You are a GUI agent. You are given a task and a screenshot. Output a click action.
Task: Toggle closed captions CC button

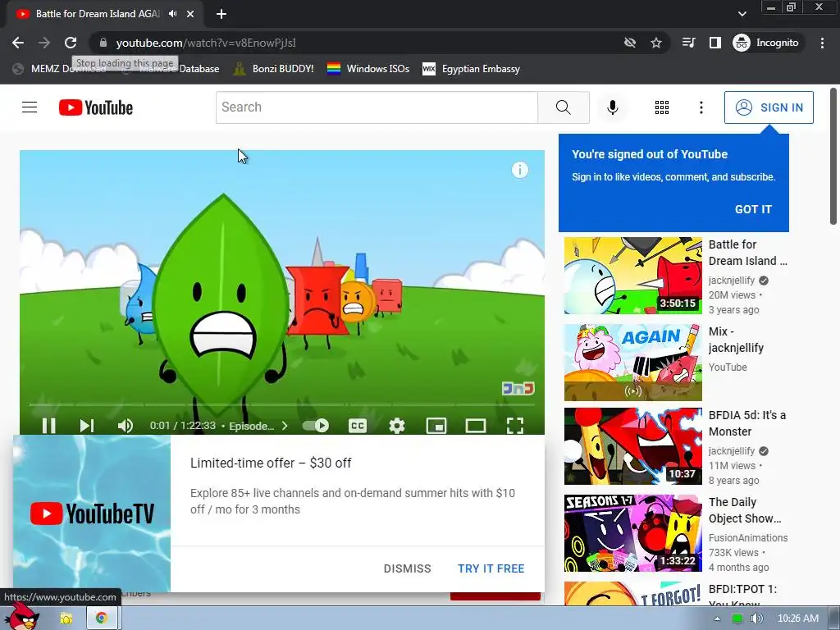pos(358,426)
